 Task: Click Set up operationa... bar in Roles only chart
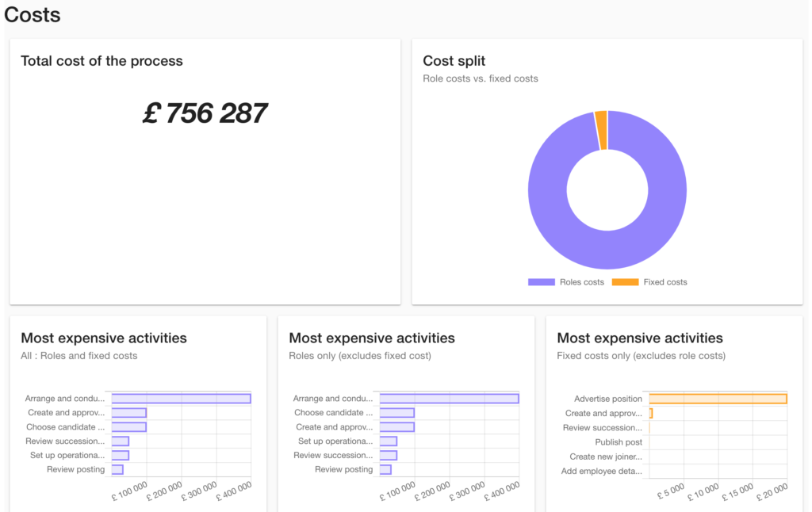[389, 441]
